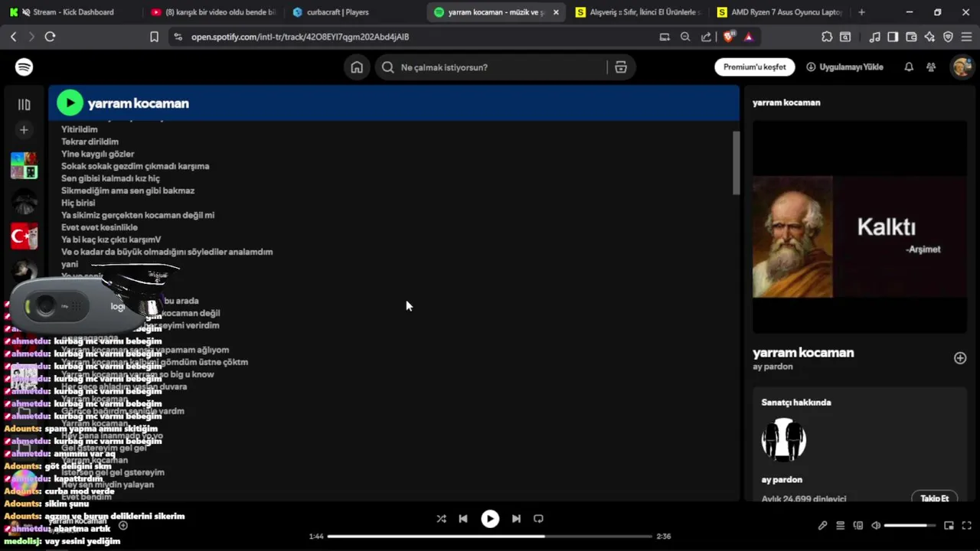Screen dimensions: 980x551
Task: Click lyric 'Sokak sokak gezdim çıkmadı karşıma'
Action: pyautogui.click(x=135, y=166)
